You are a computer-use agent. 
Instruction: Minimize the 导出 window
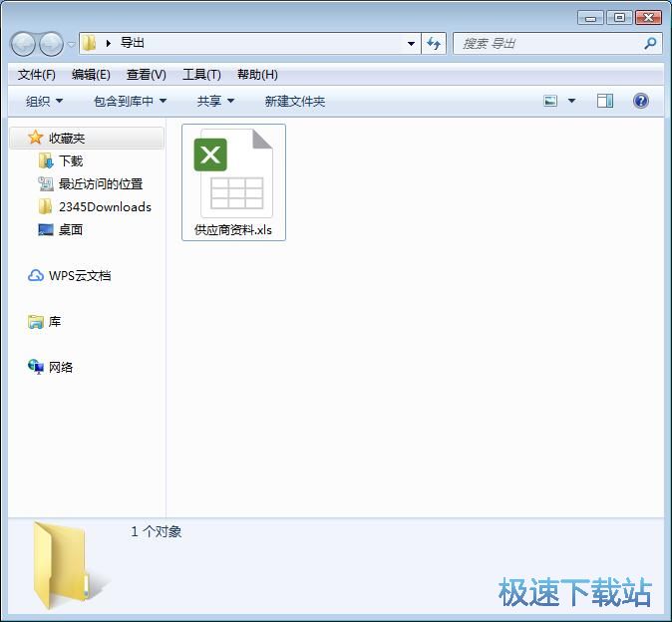tap(590, 18)
